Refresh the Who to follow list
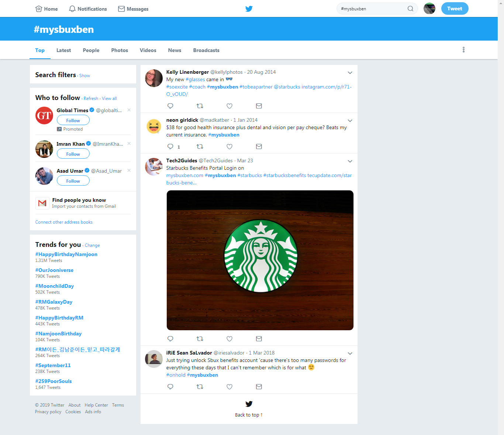Image resolution: width=504 pixels, height=435 pixels. tap(91, 99)
